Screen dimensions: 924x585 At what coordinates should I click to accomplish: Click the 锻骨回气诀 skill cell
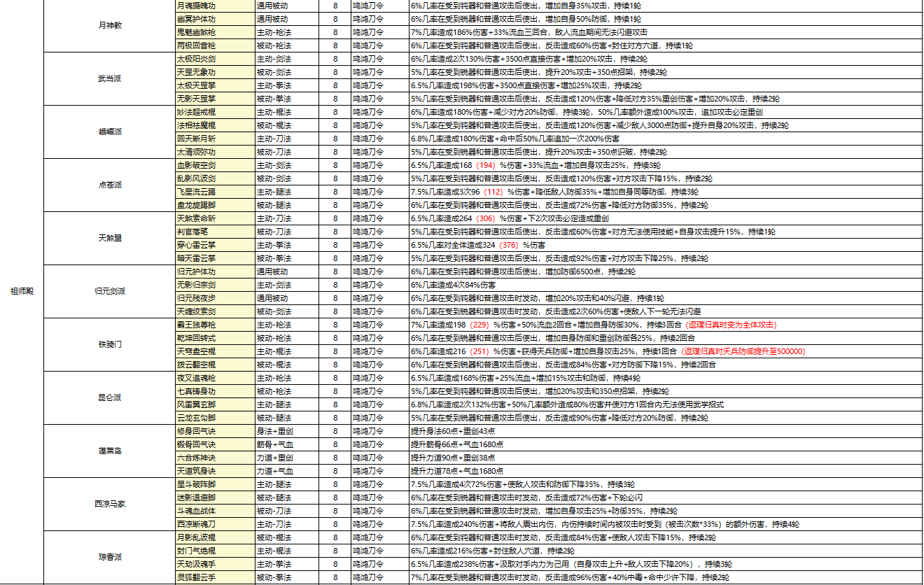coord(215,445)
